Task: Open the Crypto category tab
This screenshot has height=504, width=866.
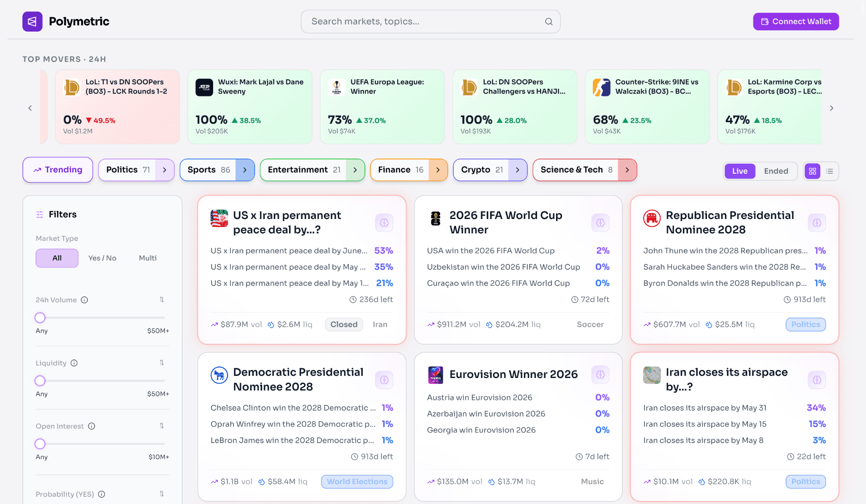Action: [482, 170]
